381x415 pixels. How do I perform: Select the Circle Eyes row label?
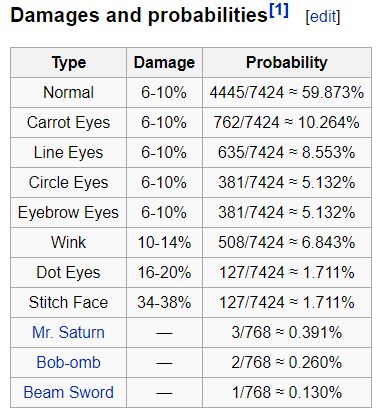click(68, 182)
